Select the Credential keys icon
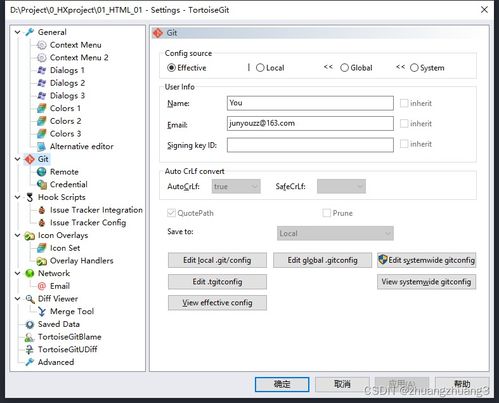 (x=42, y=185)
